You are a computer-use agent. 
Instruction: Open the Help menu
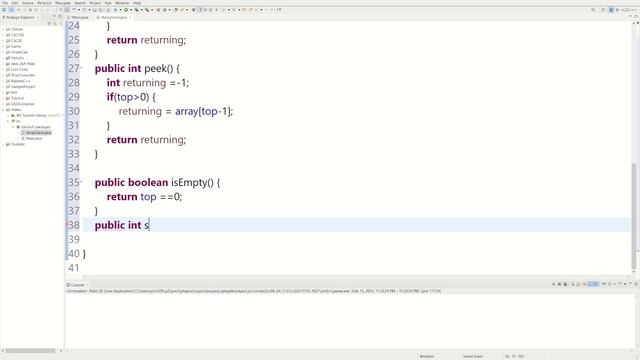pyautogui.click(x=137, y=3)
